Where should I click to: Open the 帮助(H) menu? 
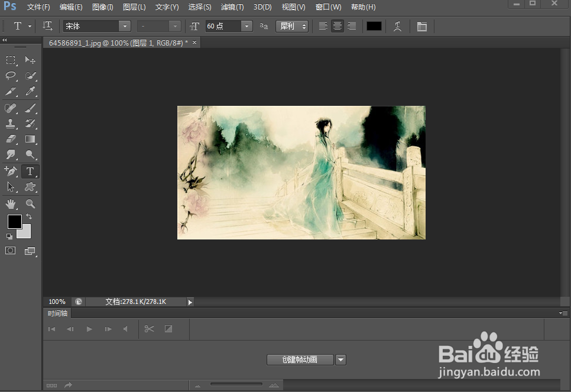363,7
